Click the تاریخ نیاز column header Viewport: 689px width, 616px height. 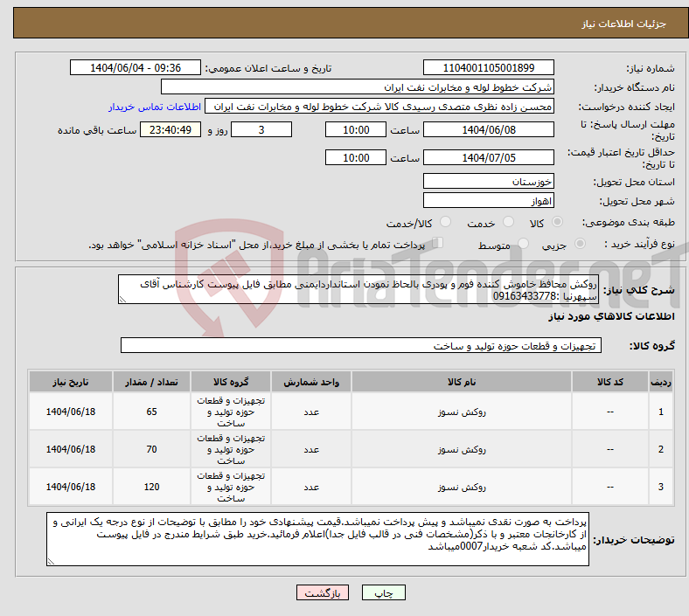[71, 382]
